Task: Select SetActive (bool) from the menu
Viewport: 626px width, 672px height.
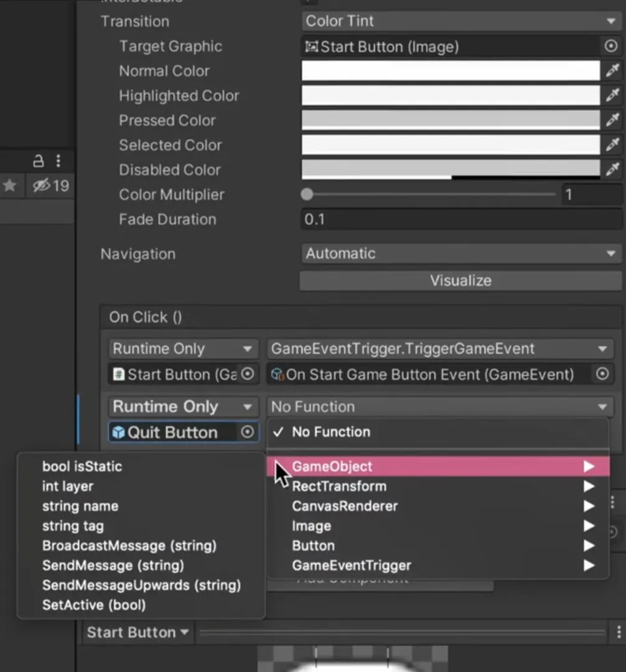Action: click(x=93, y=605)
